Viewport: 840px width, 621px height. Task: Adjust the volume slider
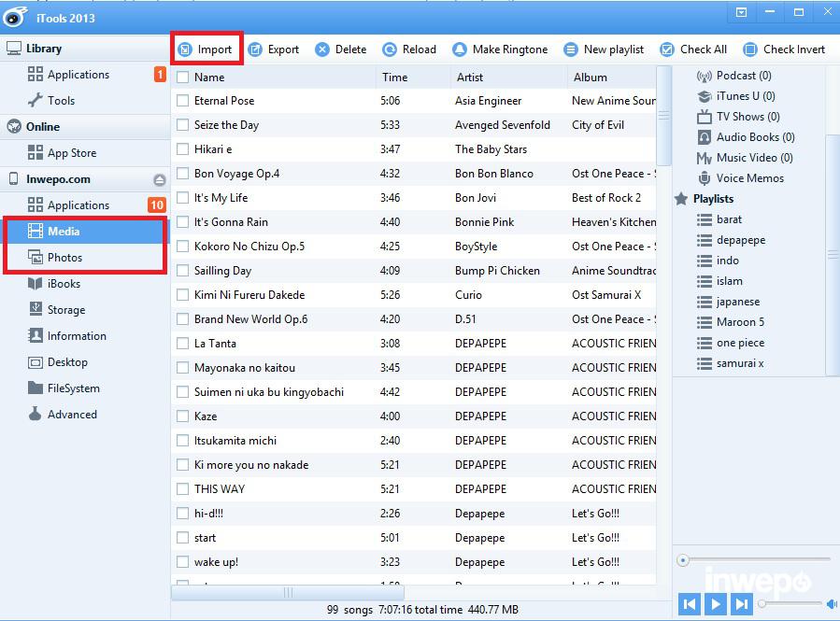(x=791, y=604)
